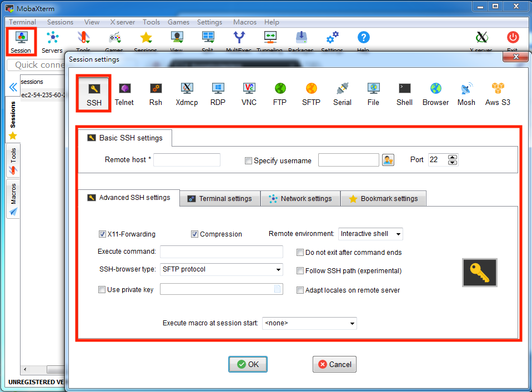Switch to Network settings tab
The height and width of the screenshot is (392, 532).
pos(300,198)
